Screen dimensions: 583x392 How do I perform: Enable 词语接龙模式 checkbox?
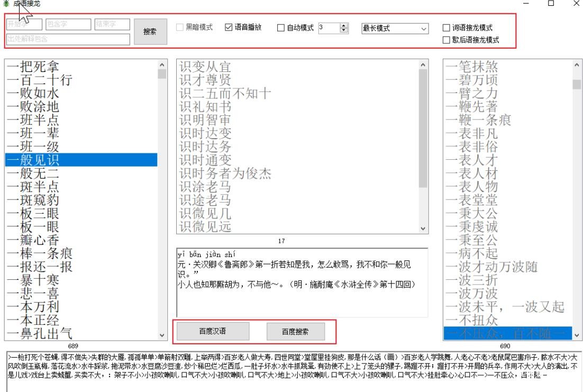pyautogui.click(x=447, y=28)
